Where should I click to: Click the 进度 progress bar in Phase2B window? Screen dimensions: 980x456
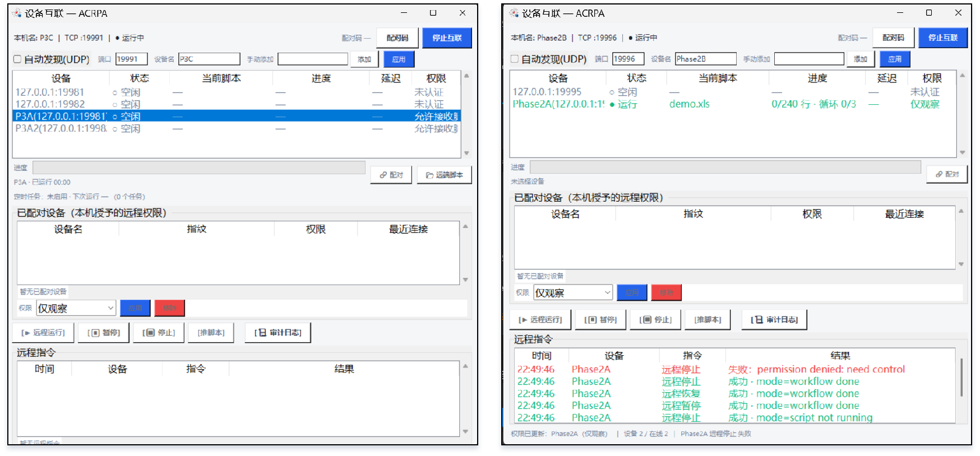tap(725, 167)
